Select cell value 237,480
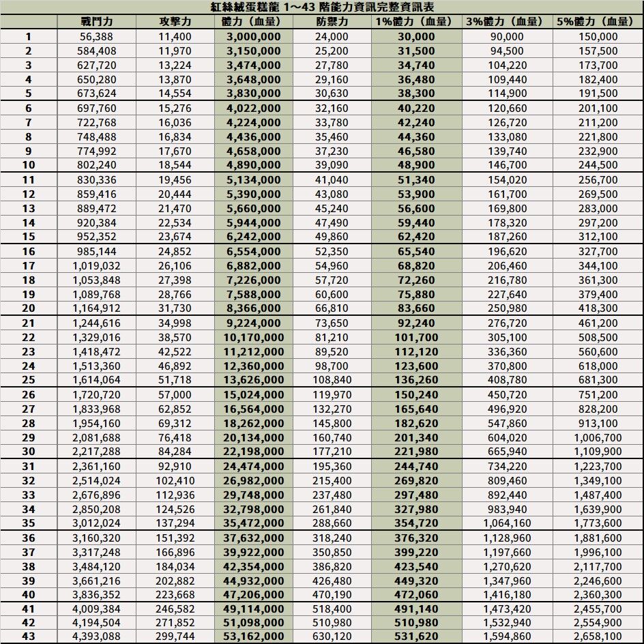644x644 pixels. click(332, 495)
